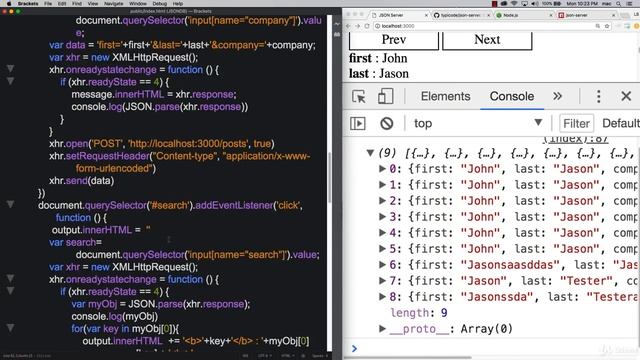Screen dimensions: 640x360
Task: Click the menu bar clock Mon 10:23 PM
Action: [582, 4]
